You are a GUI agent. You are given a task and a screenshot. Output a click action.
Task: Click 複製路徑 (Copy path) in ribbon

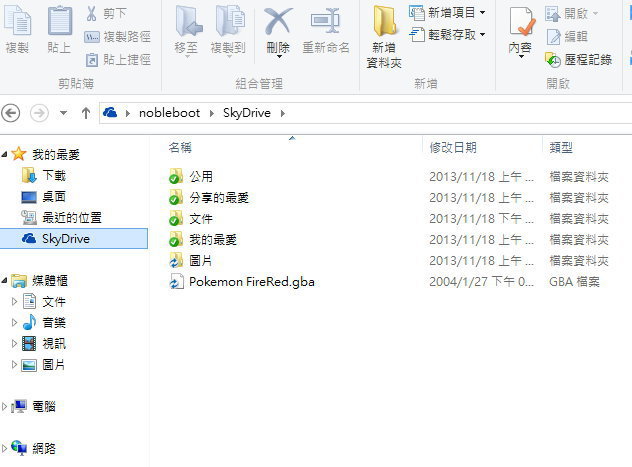click(x=118, y=37)
